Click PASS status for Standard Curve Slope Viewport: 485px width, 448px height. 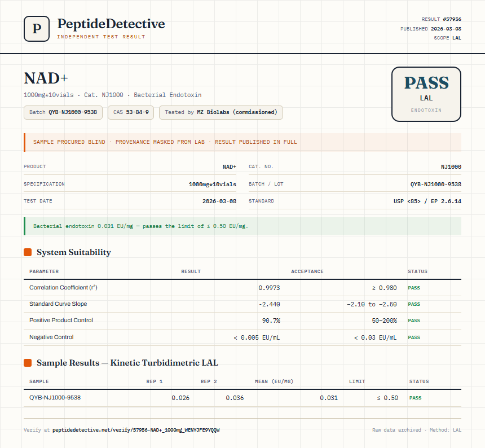414,304
